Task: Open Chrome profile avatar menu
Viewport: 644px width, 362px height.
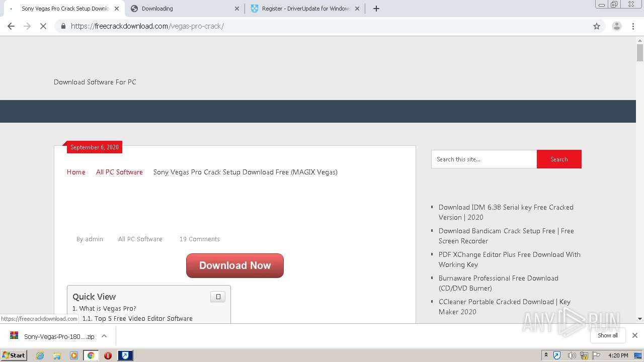Action: [x=616, y=26]
